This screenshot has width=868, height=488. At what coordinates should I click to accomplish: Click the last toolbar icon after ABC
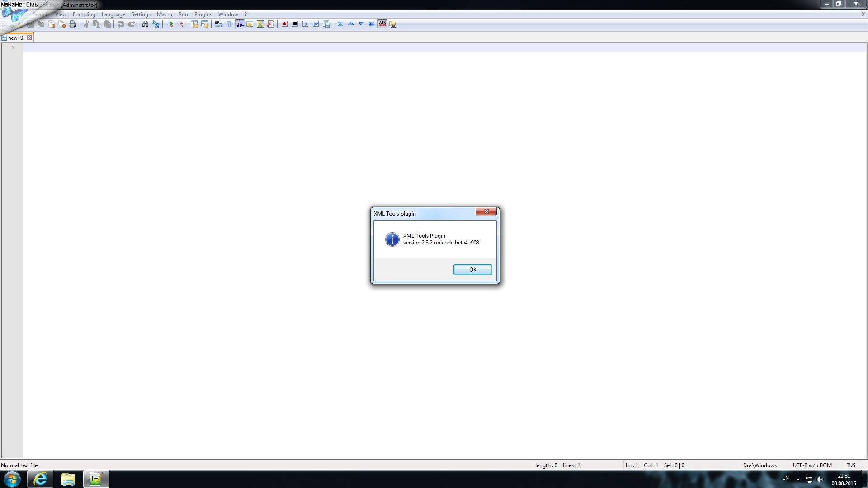coord(392,24)
